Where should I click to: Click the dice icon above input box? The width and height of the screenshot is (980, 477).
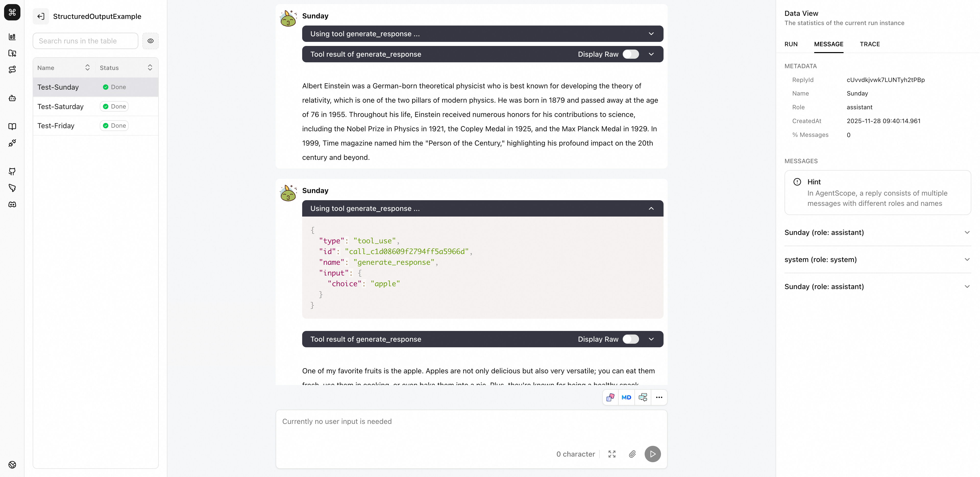pyautogui.click(x=610, y=397)
